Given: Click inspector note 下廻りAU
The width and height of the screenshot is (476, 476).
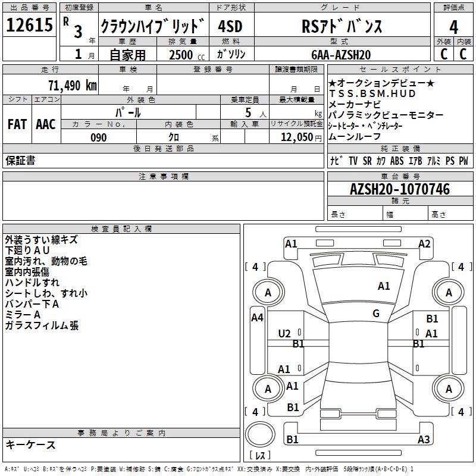Looking at the screenshot, I should tap(27, 250).
